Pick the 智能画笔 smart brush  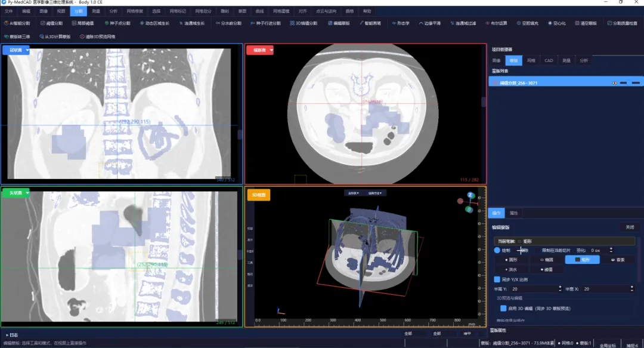click(x=370, y=23)
